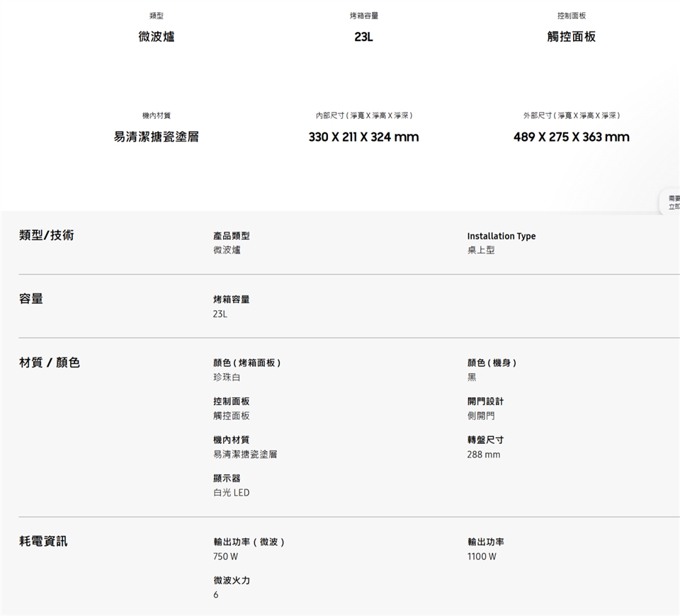Click the large 微波爐 highlight at top
This screenshot has height=616, width=680.
click(156, 37)
